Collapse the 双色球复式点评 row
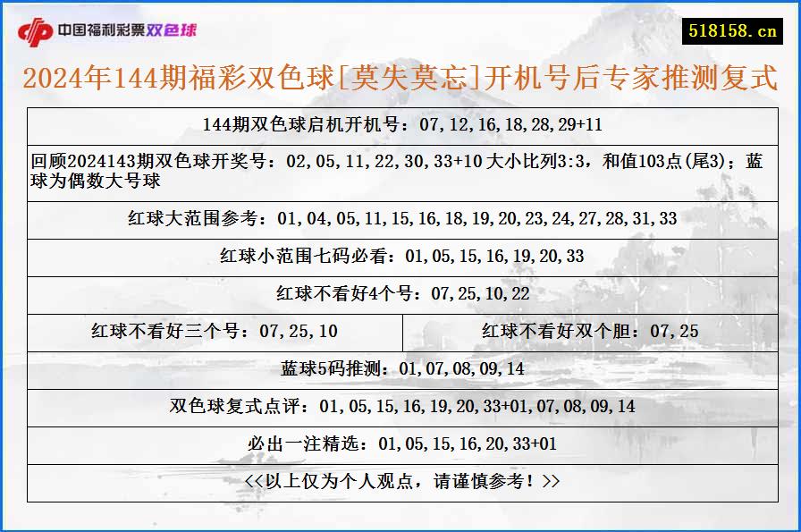801x532 pixels. click(400, 406)
